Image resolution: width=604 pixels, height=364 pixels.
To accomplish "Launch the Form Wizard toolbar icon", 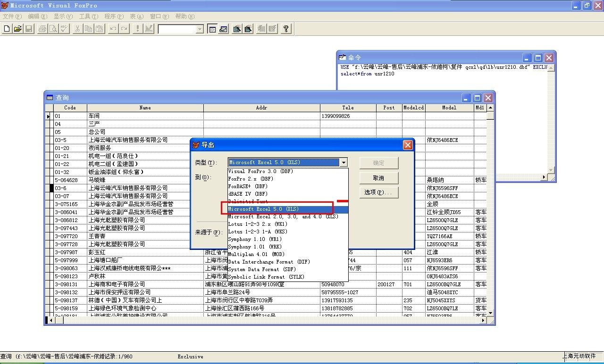I will [237, 29].
